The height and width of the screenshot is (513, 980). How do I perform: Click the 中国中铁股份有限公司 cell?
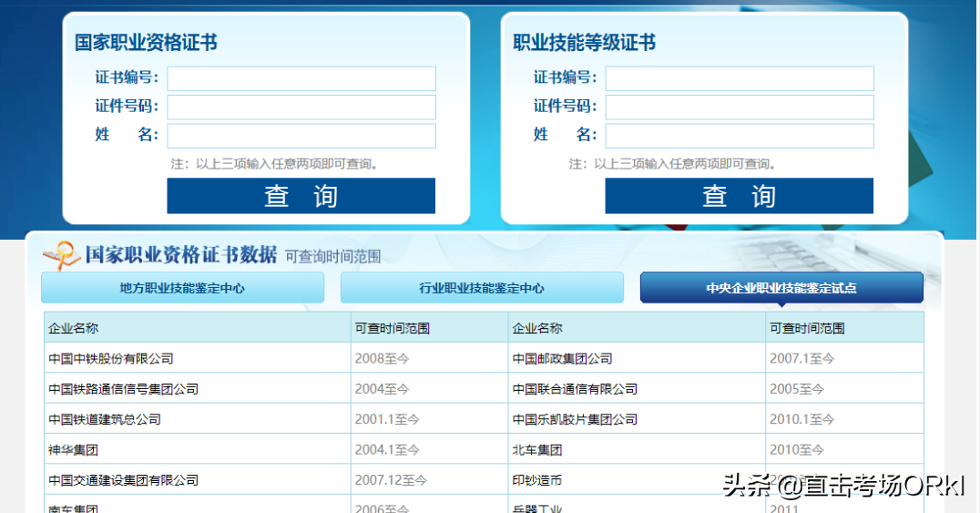click(198, 358)
